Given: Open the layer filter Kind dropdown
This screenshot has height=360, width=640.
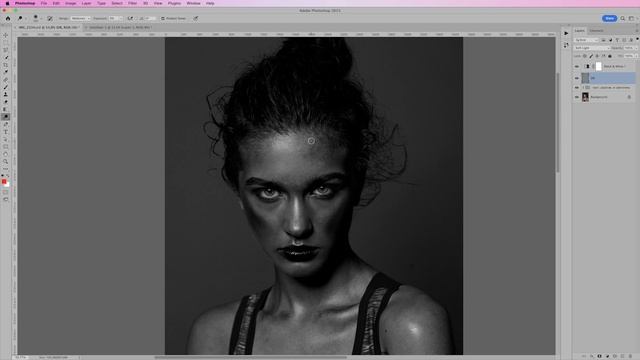Looking at the screenshot, I should (586, 40).
